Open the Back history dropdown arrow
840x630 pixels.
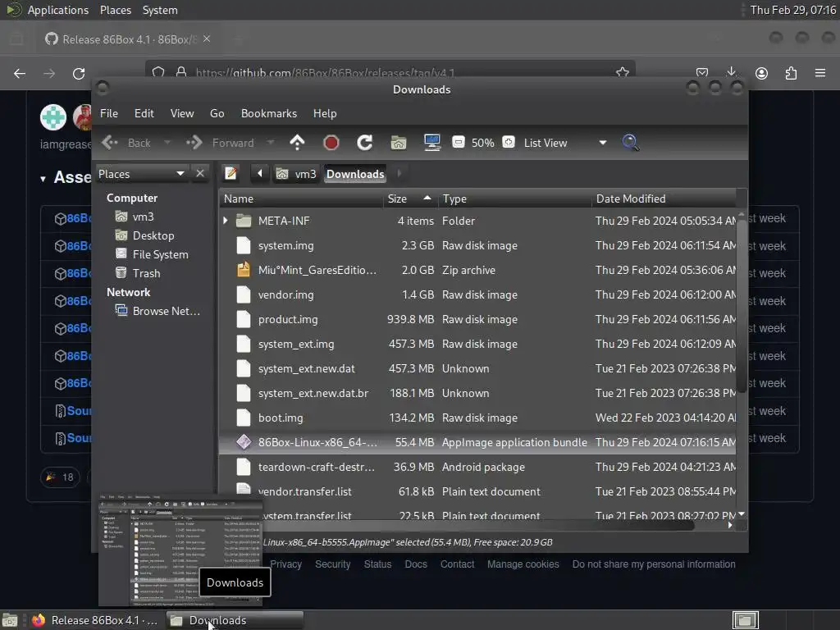(167, 143)
